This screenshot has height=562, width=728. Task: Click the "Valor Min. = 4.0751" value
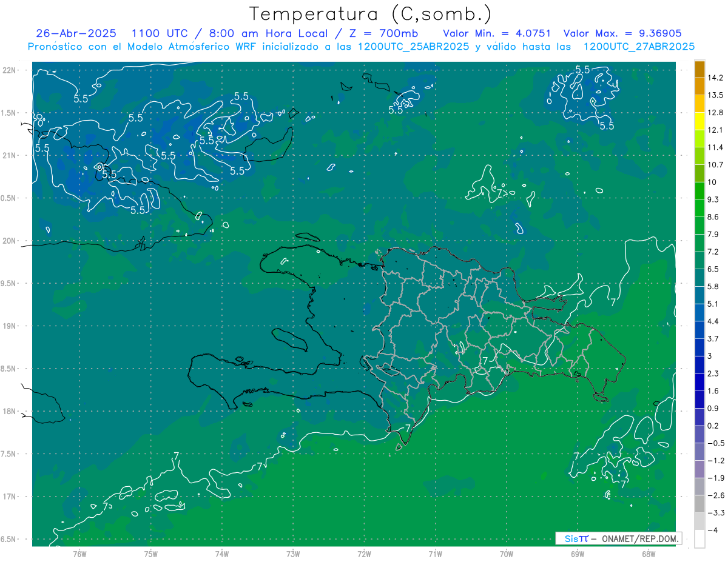[497, 33]
